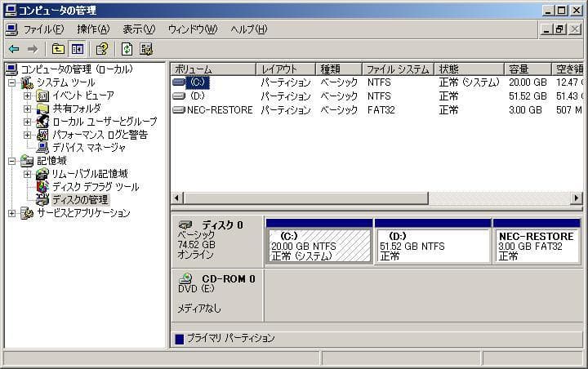Click the リムーバブル記憶域 icon

[x=42, y=174]
